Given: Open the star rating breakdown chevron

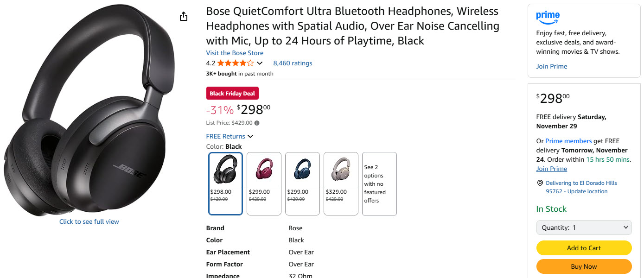Looking at the screenshot, I should click(260, 63).
